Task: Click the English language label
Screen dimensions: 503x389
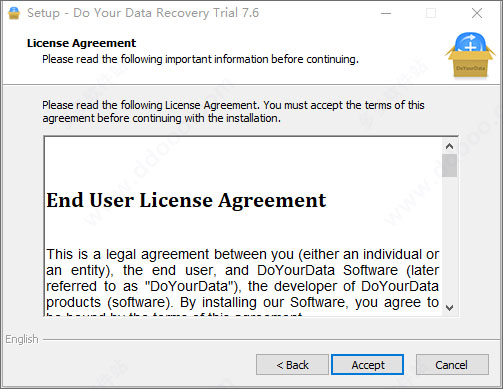Action: coord(22,339)
